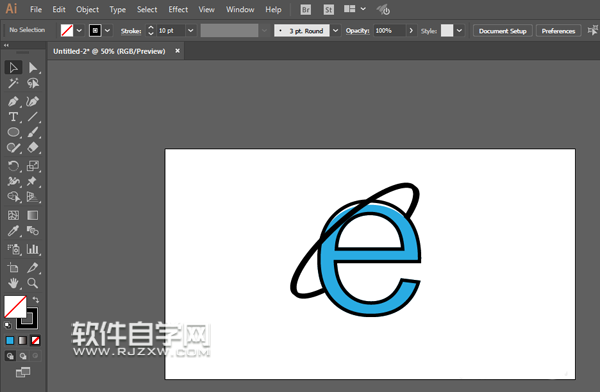Open Adobe Stock via St icon

pos(328,10)
